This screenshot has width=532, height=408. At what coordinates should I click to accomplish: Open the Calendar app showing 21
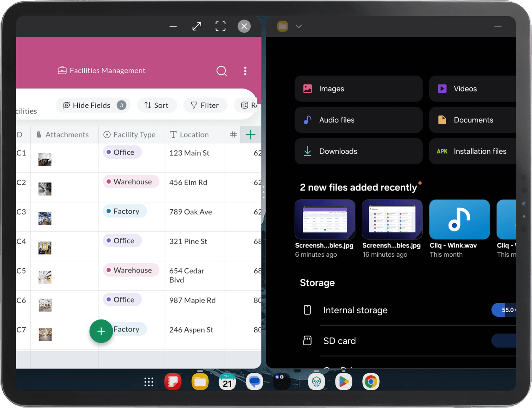(x=227, y=382)
